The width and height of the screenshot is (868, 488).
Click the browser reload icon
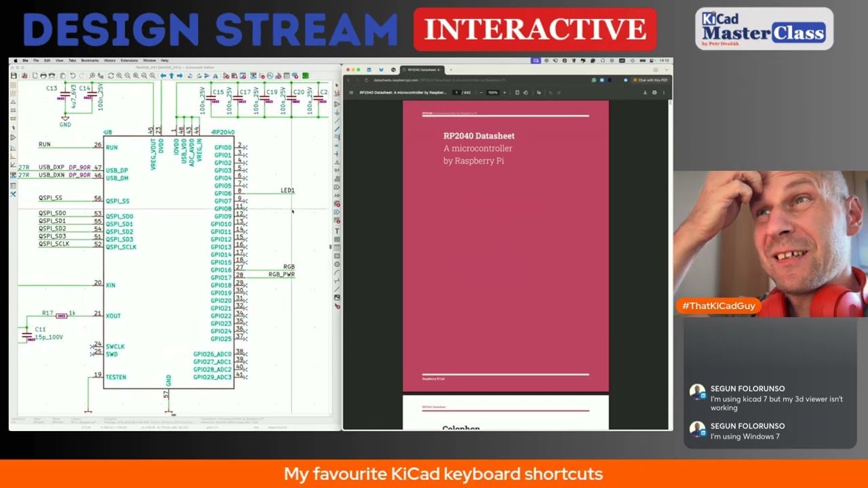pyautogui.click(x=367, y=80)
